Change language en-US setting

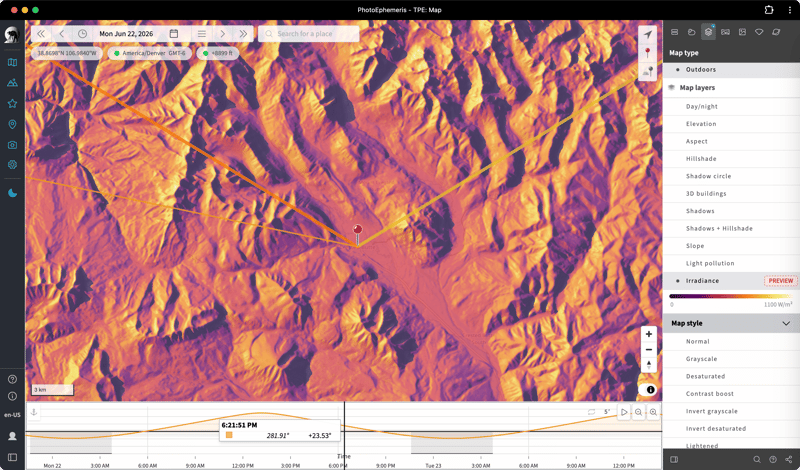(12, 415)
